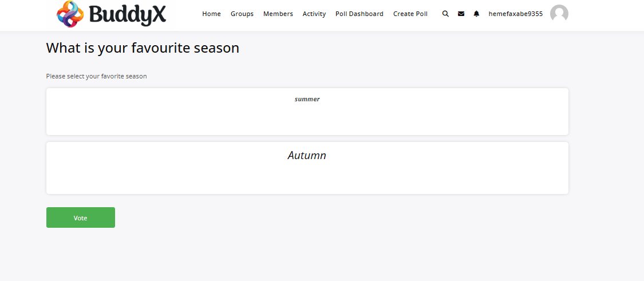Click the 'What is your favourite season' heading
644x281 pixels.
click(143, 48)
